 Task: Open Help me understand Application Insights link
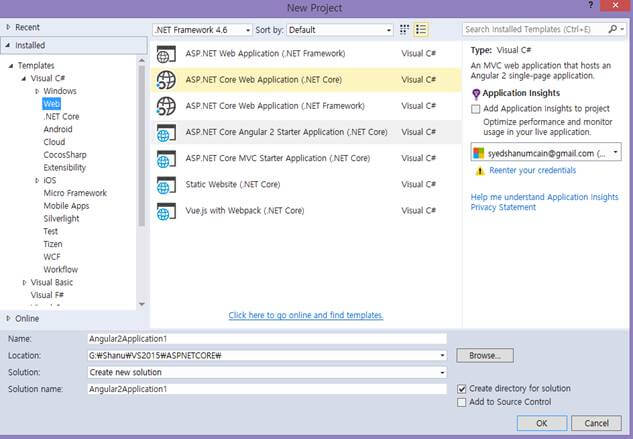[x=544, y=197]
